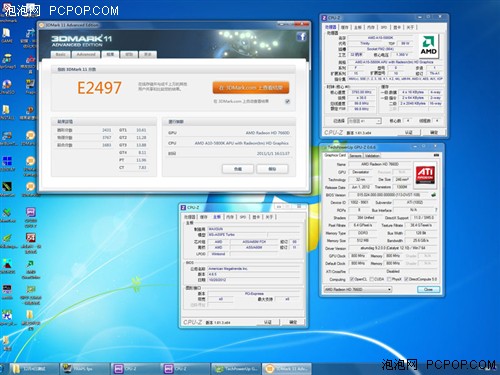This screenshot has width=500, height=375.
Task: Click the GPU row AMD Radeon HD 7660D in 3DMark
Action: (x=229, y=133)
